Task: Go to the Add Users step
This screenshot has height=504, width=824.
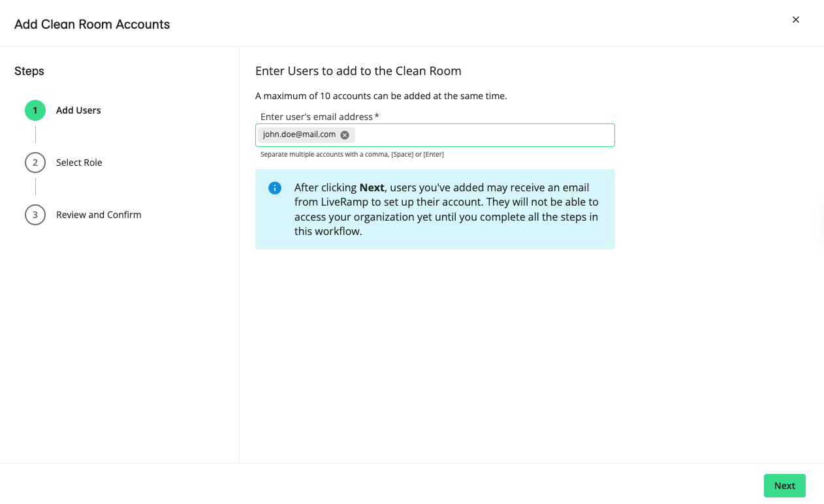Action: tap(78, 110)
